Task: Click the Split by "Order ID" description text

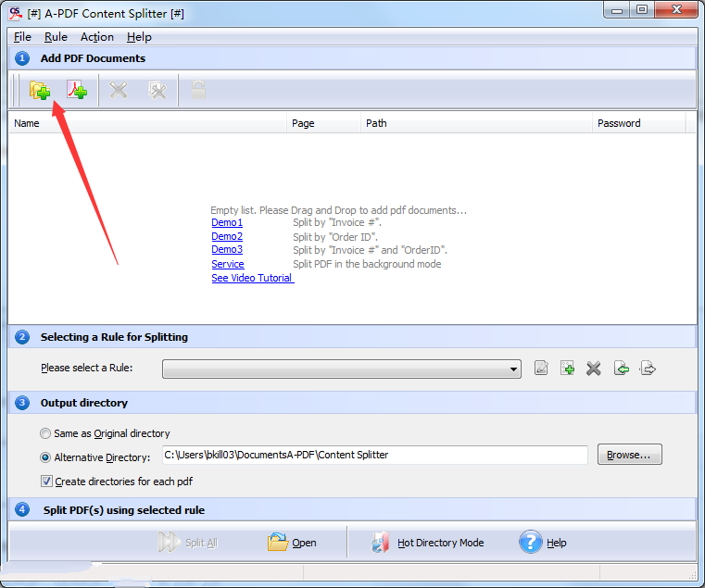Action: pos(335,237)
